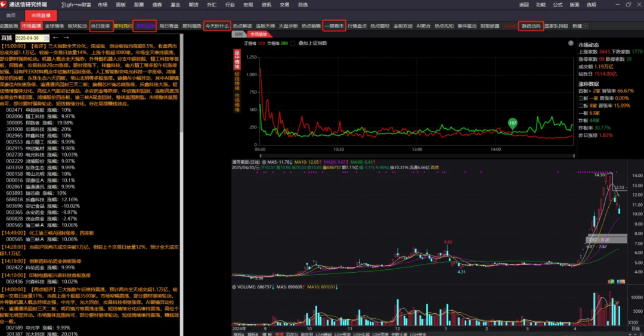Image resolution: width=644 pixels, height=336 pixels.
Task: Open the 自选 menu
Action: [x=303, y=5]
